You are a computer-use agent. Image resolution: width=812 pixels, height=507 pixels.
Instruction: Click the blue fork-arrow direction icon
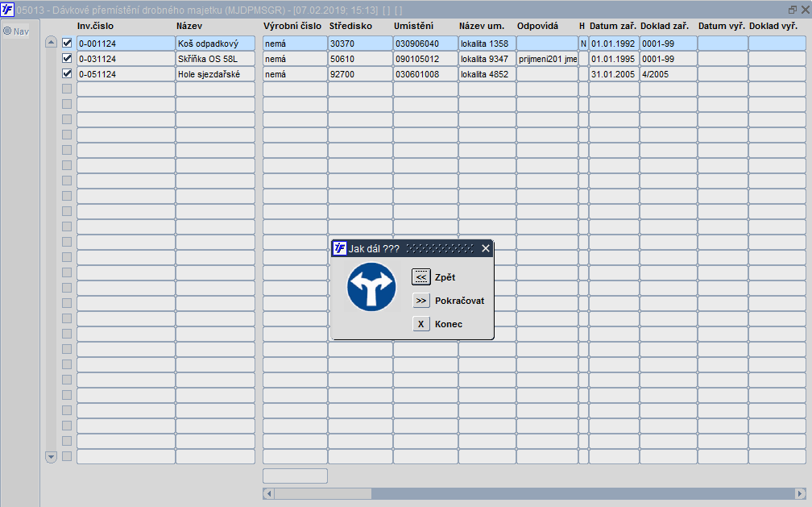(371, 287)
